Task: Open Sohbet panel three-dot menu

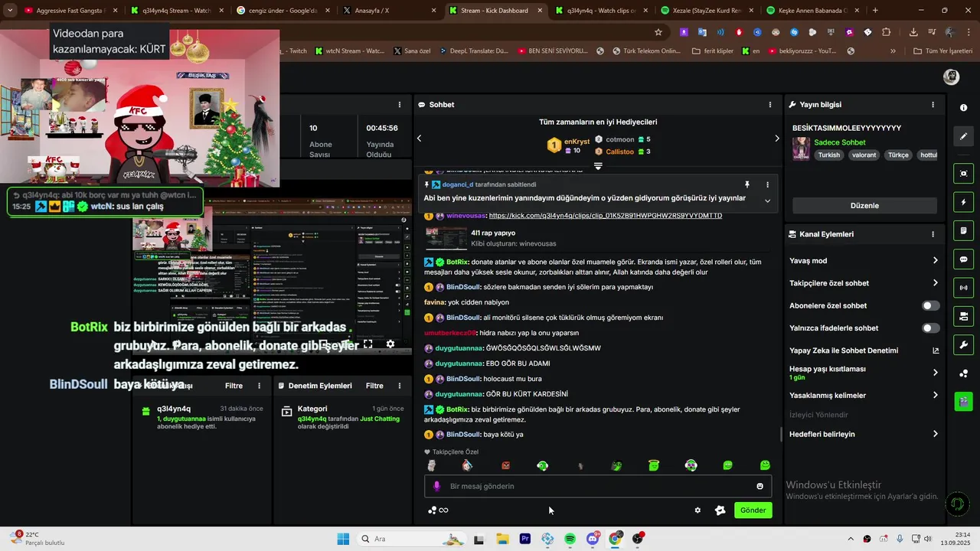Action: tap(770, 105)
